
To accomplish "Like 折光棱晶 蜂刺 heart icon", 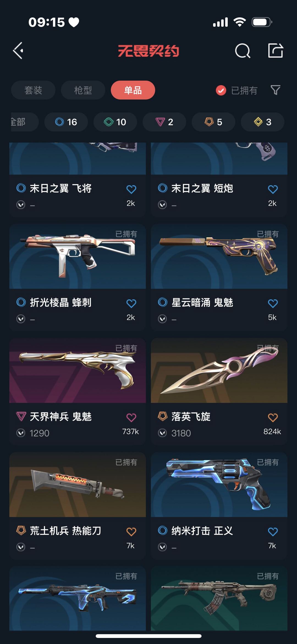I will coord(131,303).
